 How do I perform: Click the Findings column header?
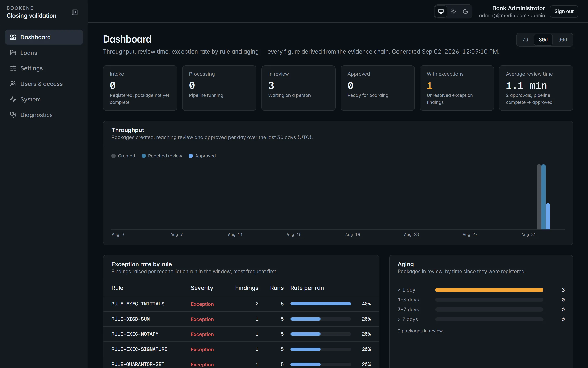247,288
